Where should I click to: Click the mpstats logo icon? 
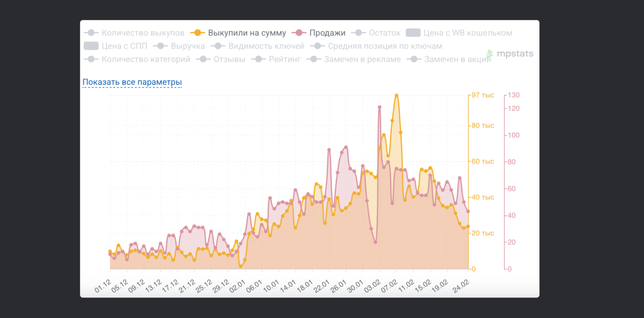(490, 54)
